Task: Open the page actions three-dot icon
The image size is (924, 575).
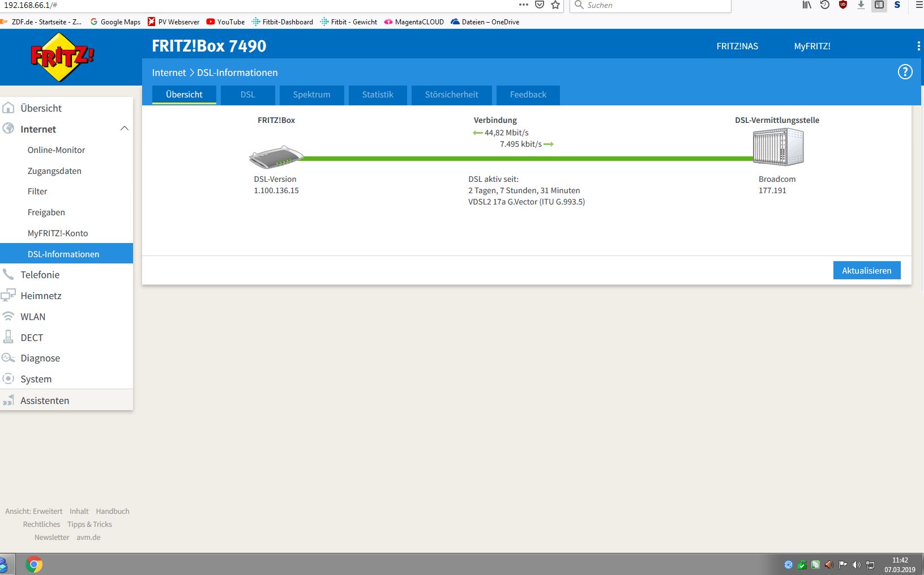Action: pos(524,5)
